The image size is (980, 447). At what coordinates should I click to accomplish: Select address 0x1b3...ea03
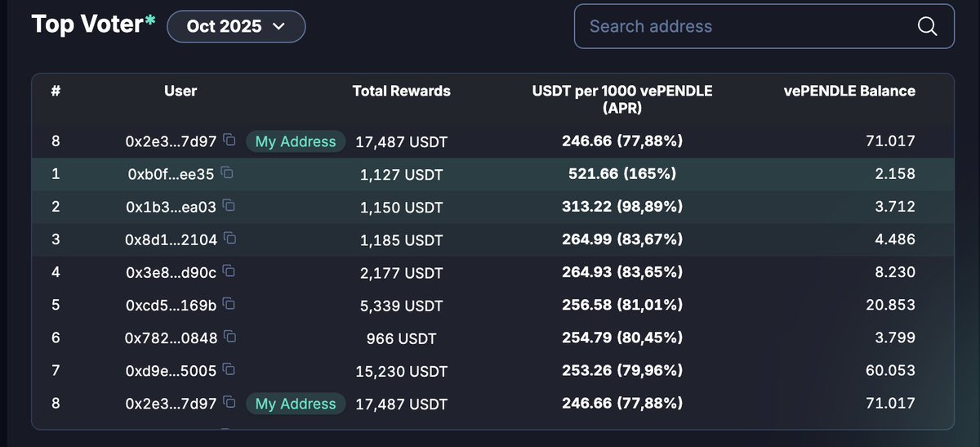[x=171, y=207]
